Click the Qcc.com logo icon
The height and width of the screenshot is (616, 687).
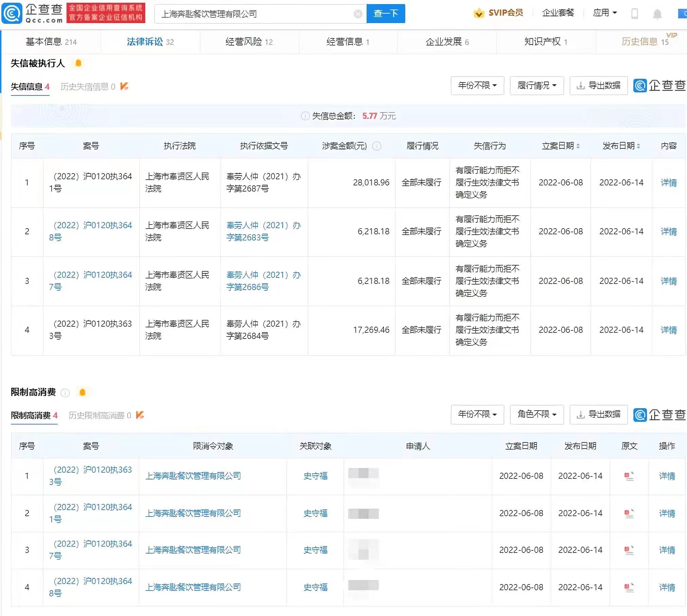click(x=12, y=14)
